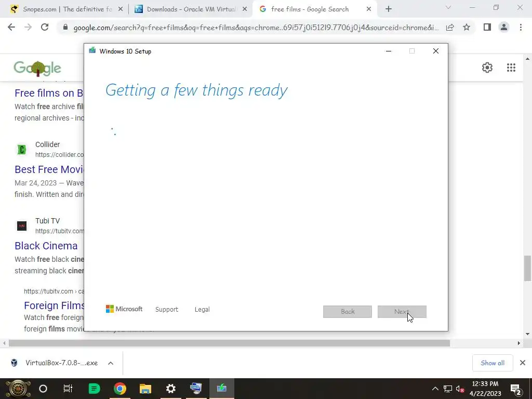Close the Snopes.com tab
Viewport: 532px width, 399px height.
click(121, 9)
